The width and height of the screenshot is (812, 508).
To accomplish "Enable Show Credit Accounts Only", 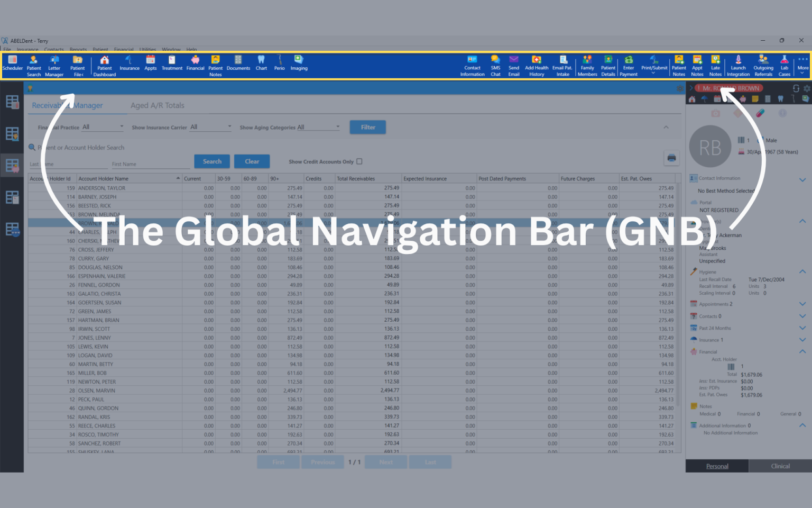I will (x=359, y=161).
